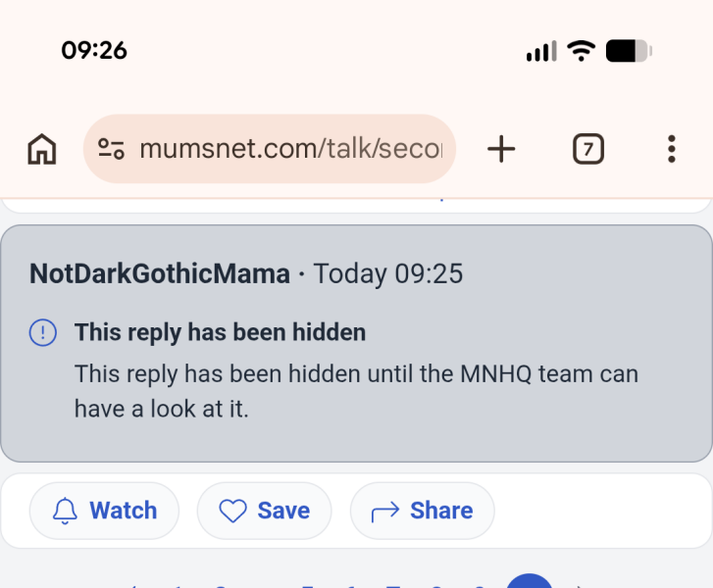
Task: Click the Watch thread button label
Action: [123, 511]
